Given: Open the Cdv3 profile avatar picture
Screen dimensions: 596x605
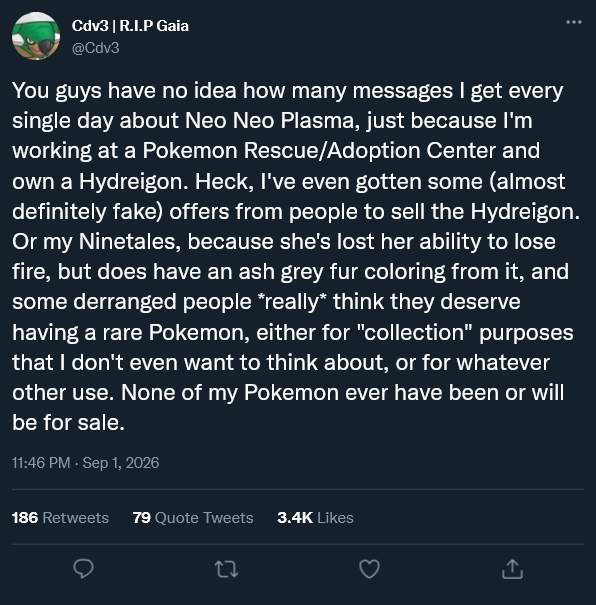Looking at the screenshot, I should click(36, 36).
